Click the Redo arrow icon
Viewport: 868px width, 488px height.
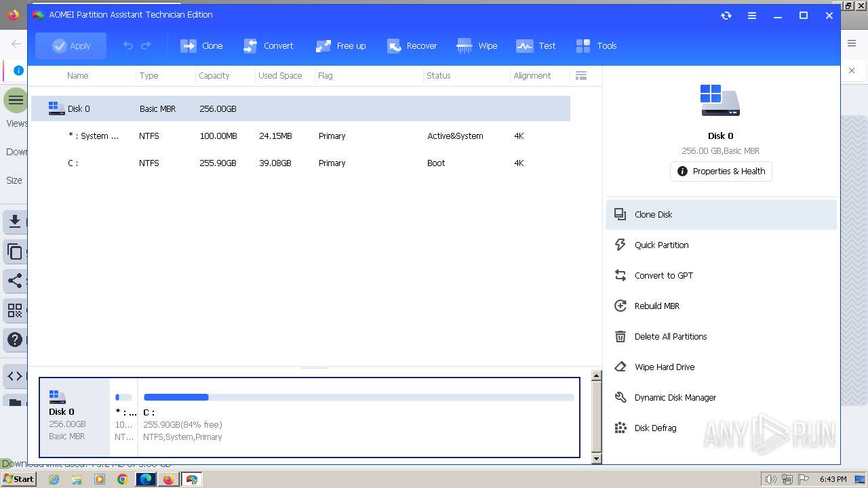coord(146,45)
